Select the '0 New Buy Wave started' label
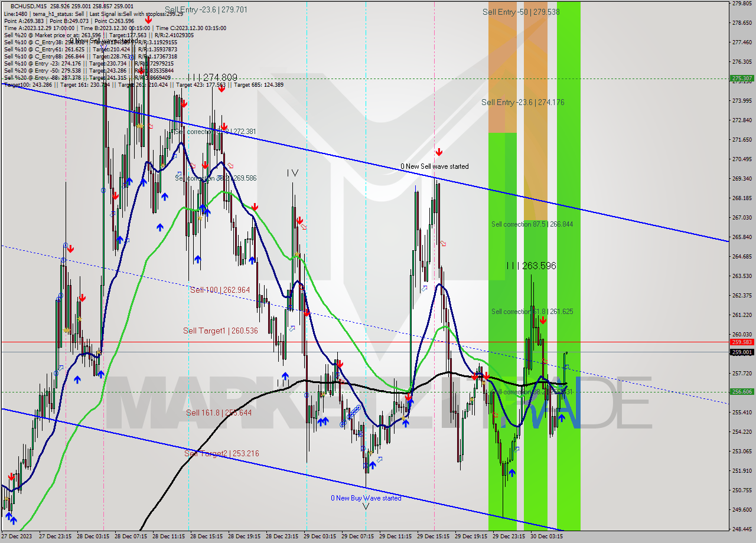The height and width of the screenshot is (543, 756). tap(366, 498)
